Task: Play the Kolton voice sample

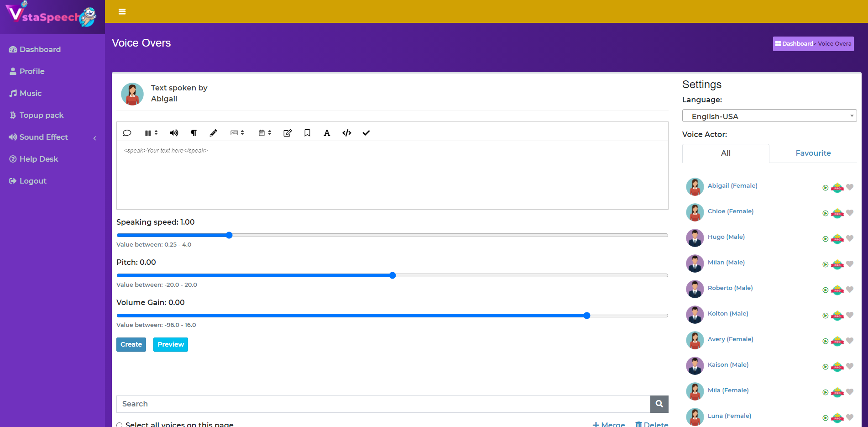Action: pos(825,316)
